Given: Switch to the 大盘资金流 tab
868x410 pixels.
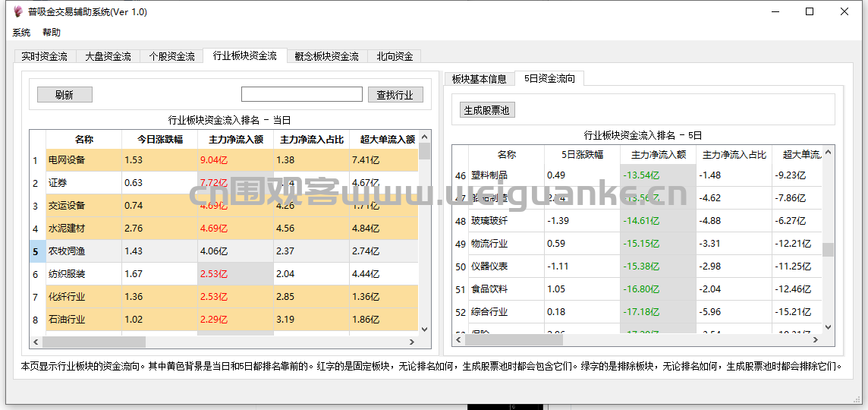Looking at the screenshot, I should point(108,56).
